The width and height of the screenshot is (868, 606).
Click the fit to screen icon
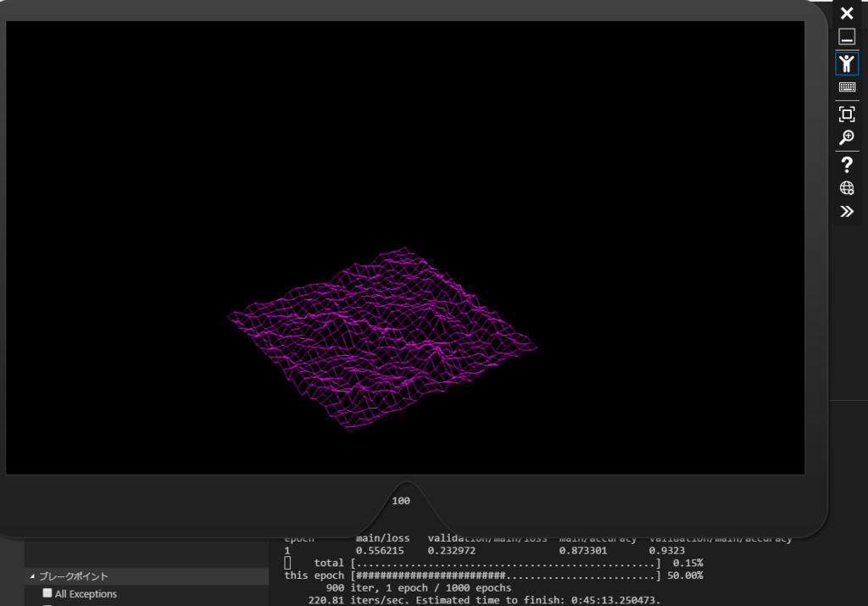pyautogui.click(x=847, y=114)
